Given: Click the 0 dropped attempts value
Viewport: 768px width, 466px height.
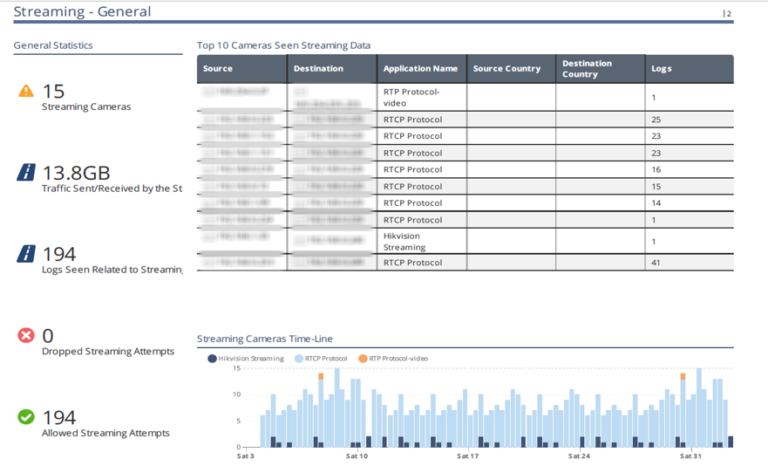Looking at the screenshot, I should (x=48, y=336).
